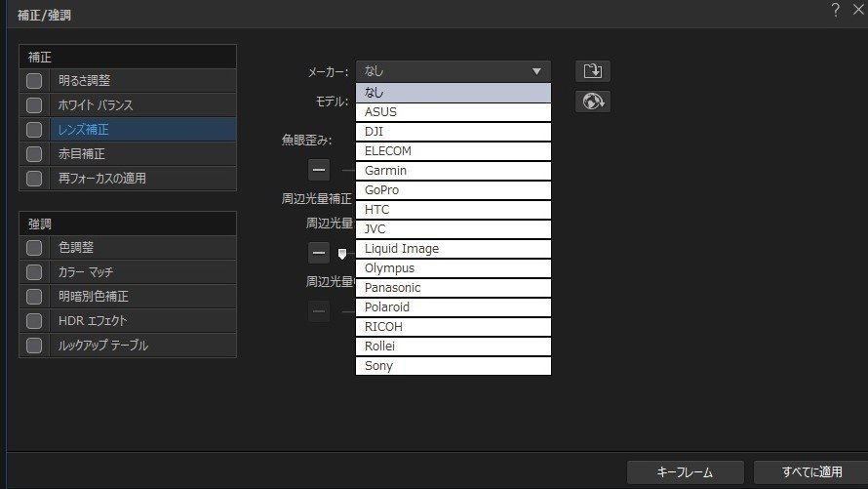Screen dimensions: 868x489
Task: Select Olympus from the maker list
Action: click(454, 268)
